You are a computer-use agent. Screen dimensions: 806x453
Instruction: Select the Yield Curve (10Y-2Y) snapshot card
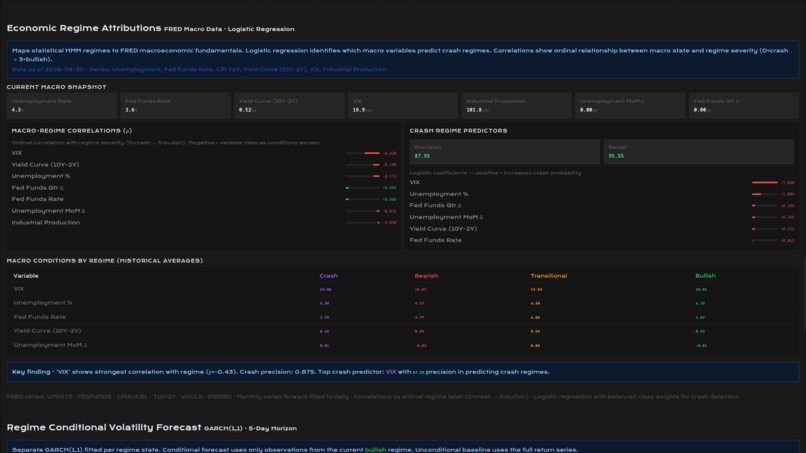(x=289, y=105)
